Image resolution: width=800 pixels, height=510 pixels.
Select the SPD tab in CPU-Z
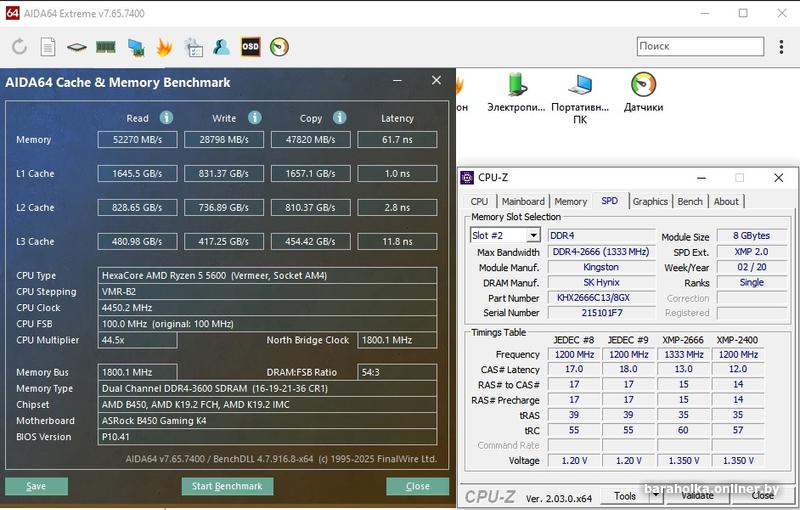610,201
